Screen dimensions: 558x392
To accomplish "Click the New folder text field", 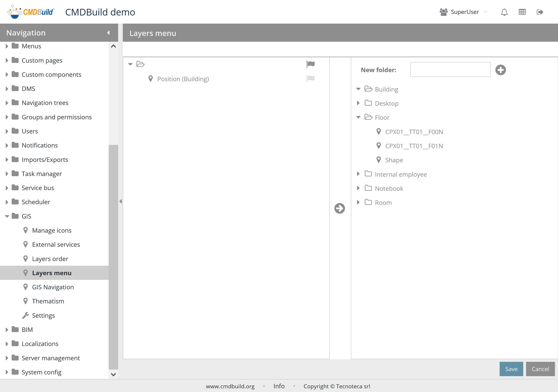I will (x=450, y=70).
